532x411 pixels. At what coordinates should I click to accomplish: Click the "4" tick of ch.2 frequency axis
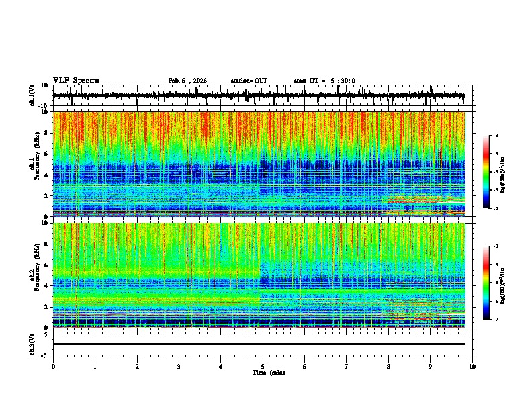(x=47, y=286)
